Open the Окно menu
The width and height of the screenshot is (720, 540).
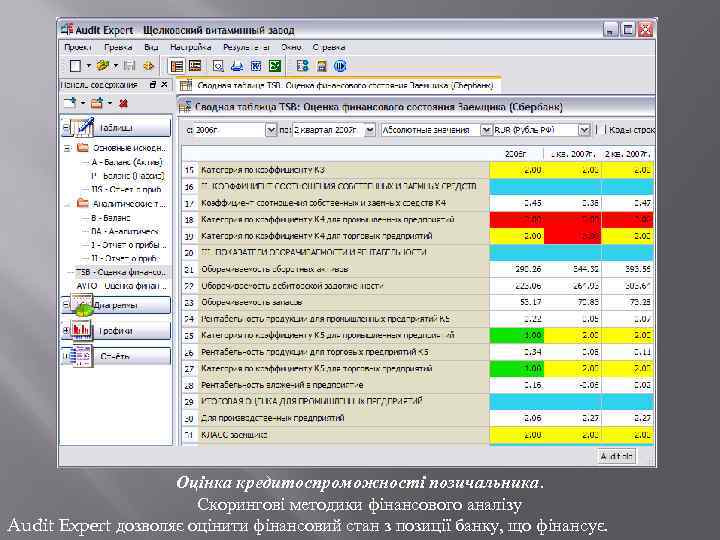(291, 47)
